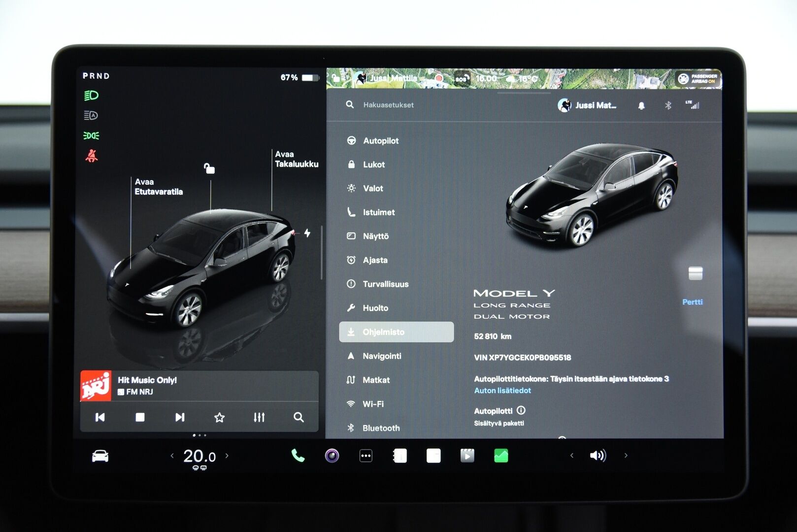The image size is (797, 532).
Task: Skip to next radio station
Action: tap(180, 417)
